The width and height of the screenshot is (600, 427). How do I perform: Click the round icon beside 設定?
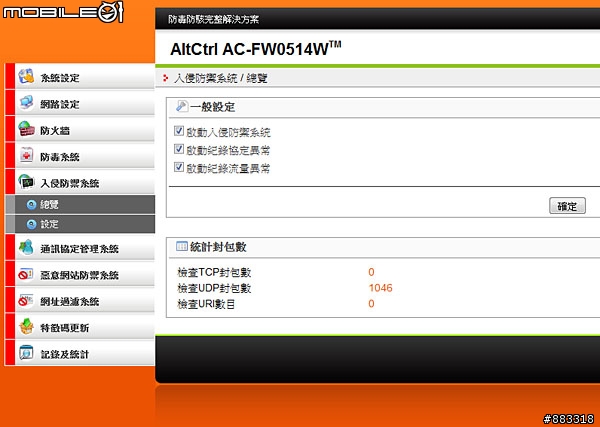point(31,224)
